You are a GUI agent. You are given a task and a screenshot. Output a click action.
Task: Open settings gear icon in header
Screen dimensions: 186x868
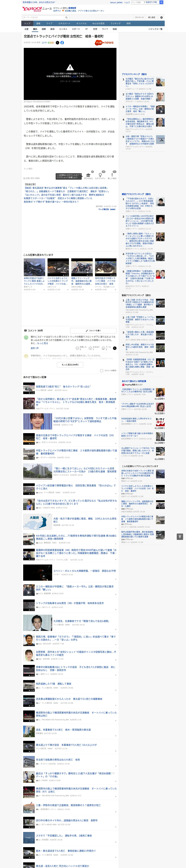click(x=161, y=18)
